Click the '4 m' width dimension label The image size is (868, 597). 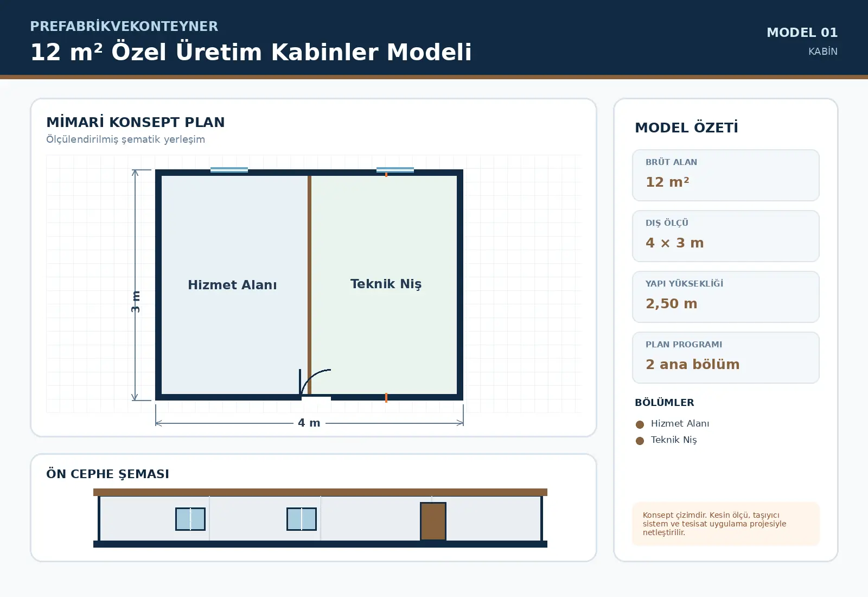tap(309, 423)
